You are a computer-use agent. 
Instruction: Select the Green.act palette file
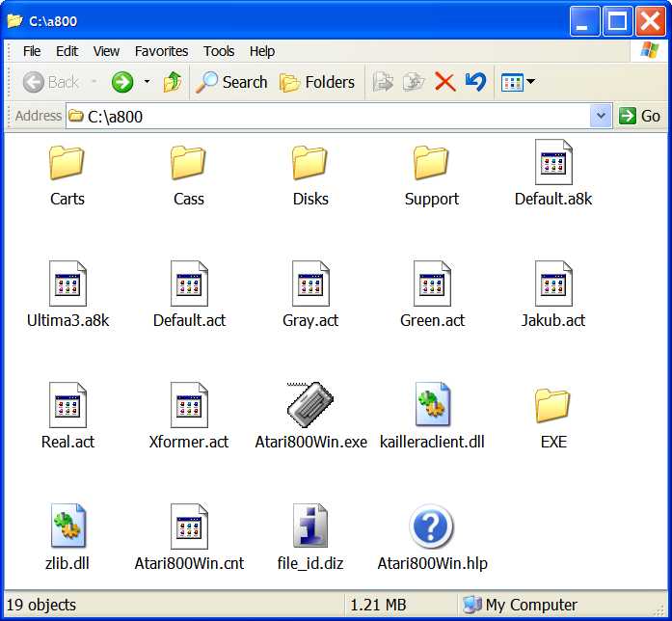pos(431,284)
